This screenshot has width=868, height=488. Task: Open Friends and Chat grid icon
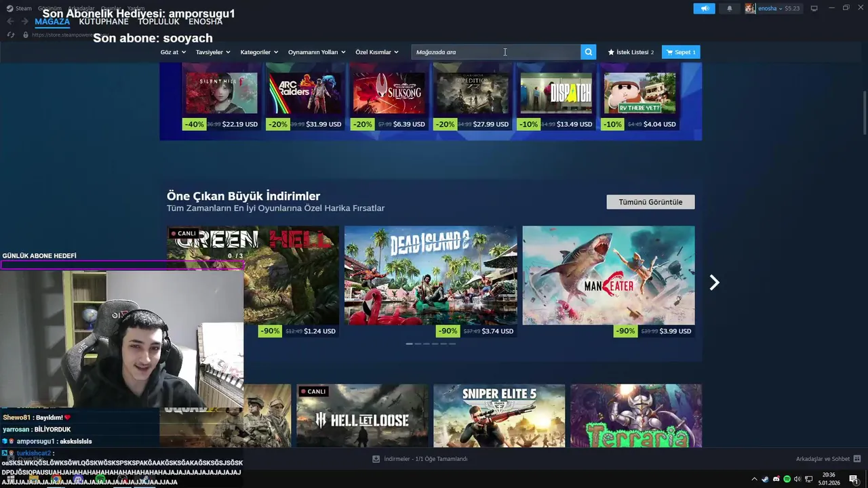tap(857, 459)
